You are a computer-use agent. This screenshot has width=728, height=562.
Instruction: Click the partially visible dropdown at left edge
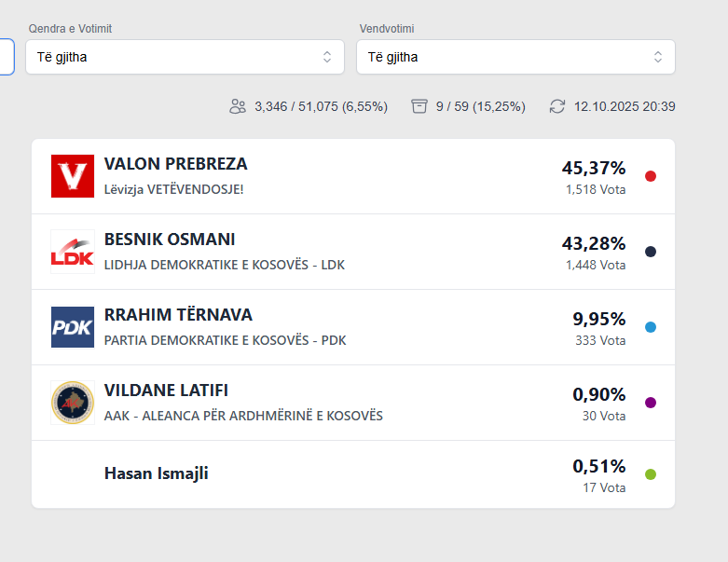tap(7, 57)
